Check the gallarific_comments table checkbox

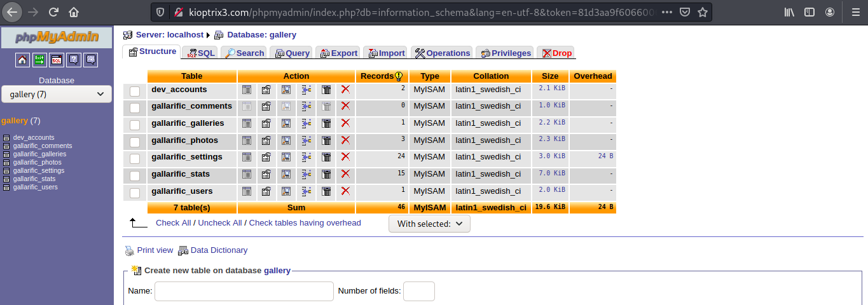(x=135, y=108)
